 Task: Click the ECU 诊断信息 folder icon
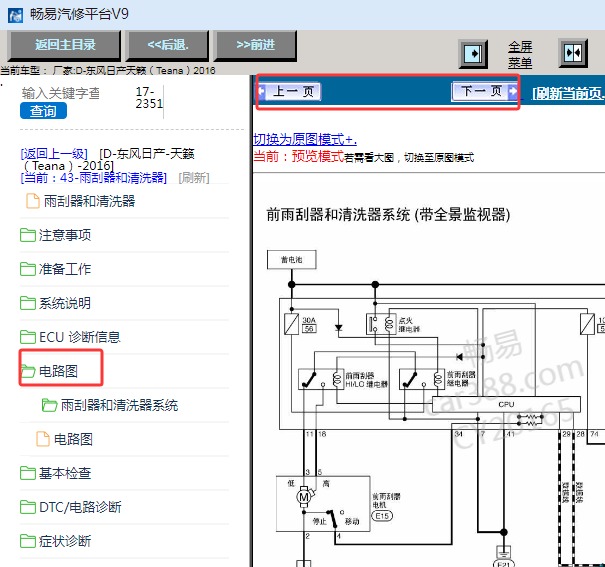[28, 337]
